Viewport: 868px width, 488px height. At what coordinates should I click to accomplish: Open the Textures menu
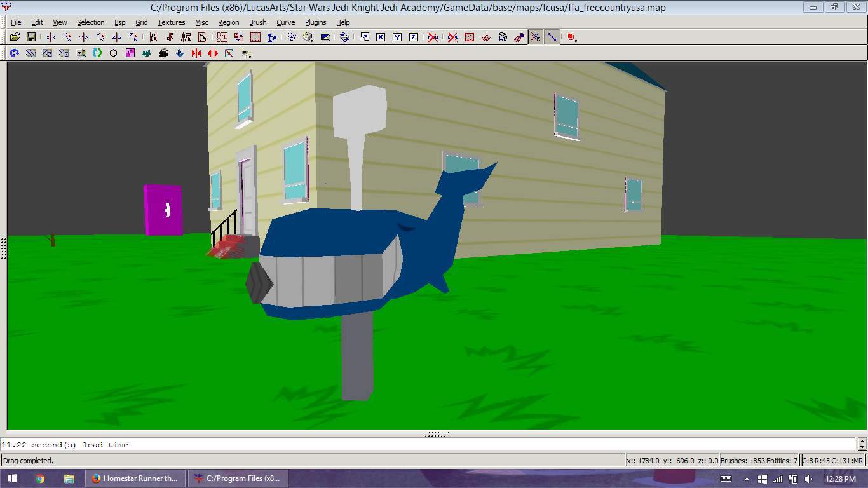click(172, 22)
